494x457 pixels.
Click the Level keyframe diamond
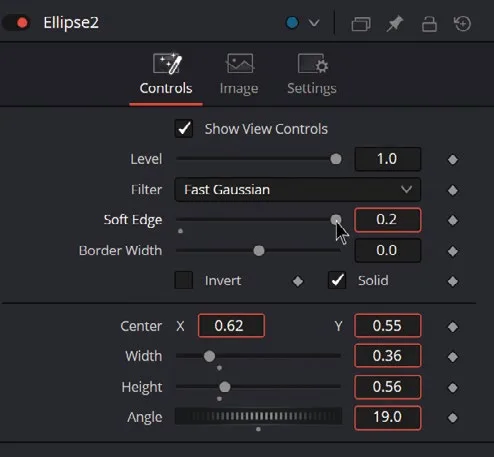click(x=453, y=160)
